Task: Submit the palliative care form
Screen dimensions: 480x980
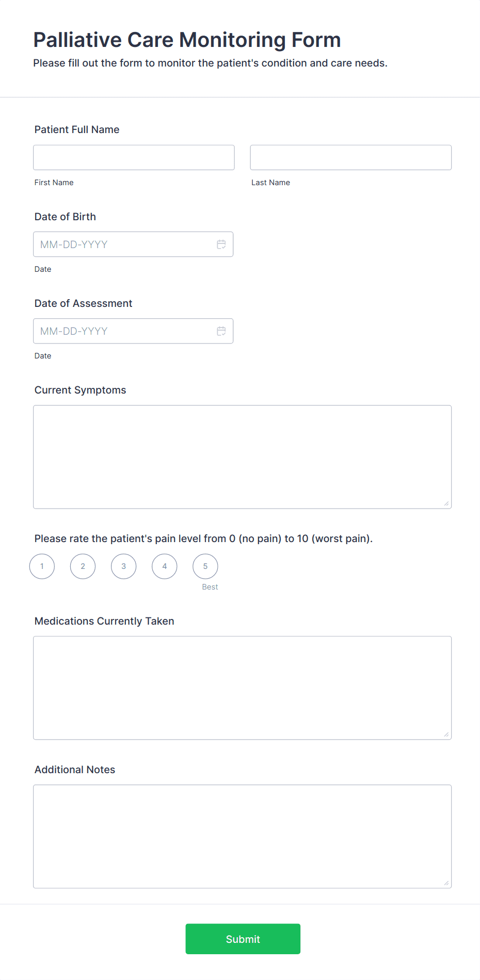Action: pos(243,939)
